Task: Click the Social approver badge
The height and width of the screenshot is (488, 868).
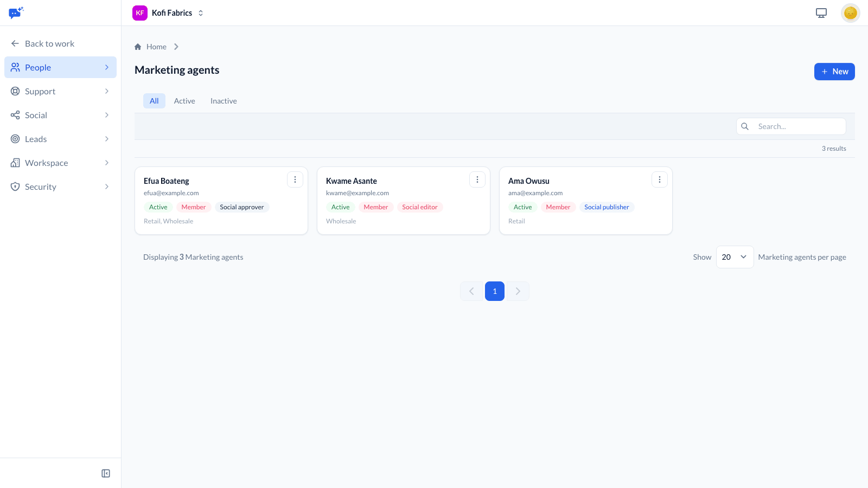Action: click(x=242, y=207)
